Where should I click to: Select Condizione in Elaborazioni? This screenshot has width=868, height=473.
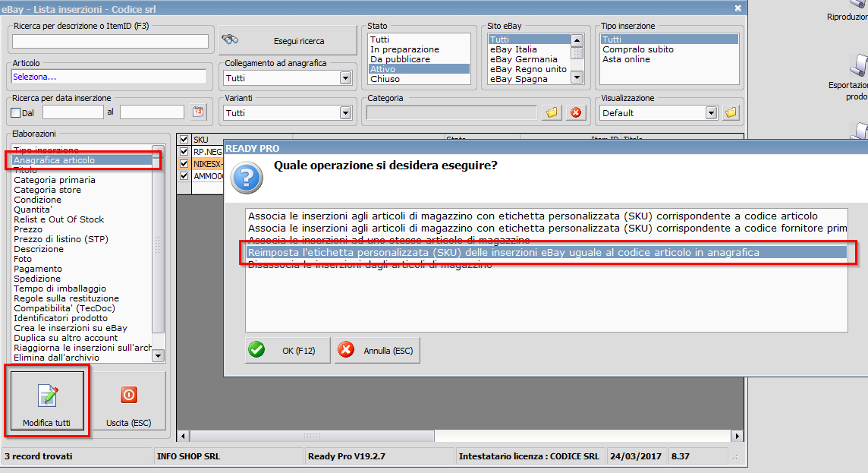[82, 200]
